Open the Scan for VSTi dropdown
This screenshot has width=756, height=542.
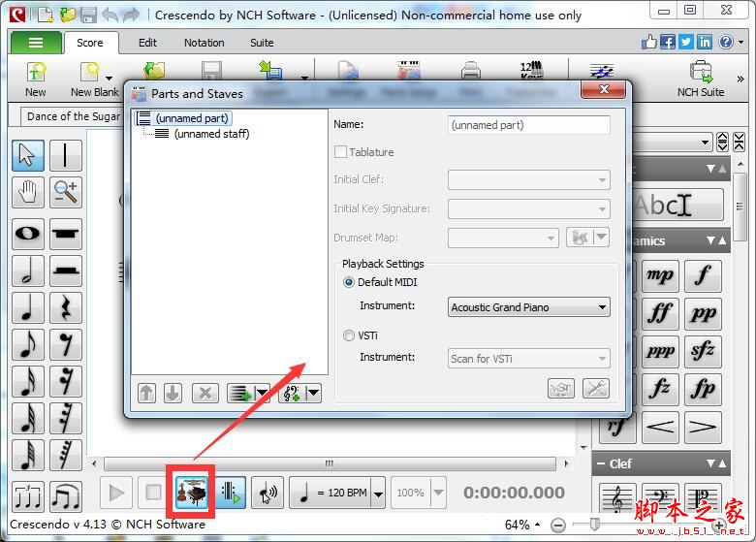(x=529, y=359)
